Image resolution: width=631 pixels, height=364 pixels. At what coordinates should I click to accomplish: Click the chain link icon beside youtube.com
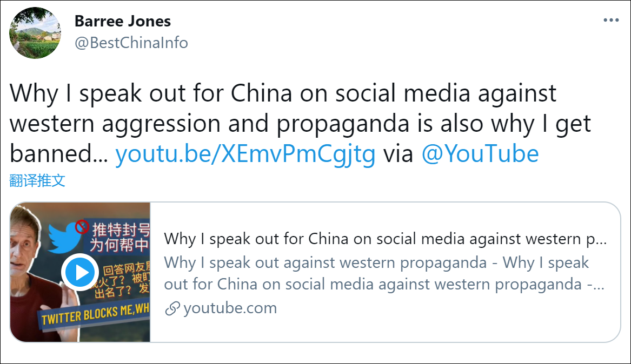(172, 309)
